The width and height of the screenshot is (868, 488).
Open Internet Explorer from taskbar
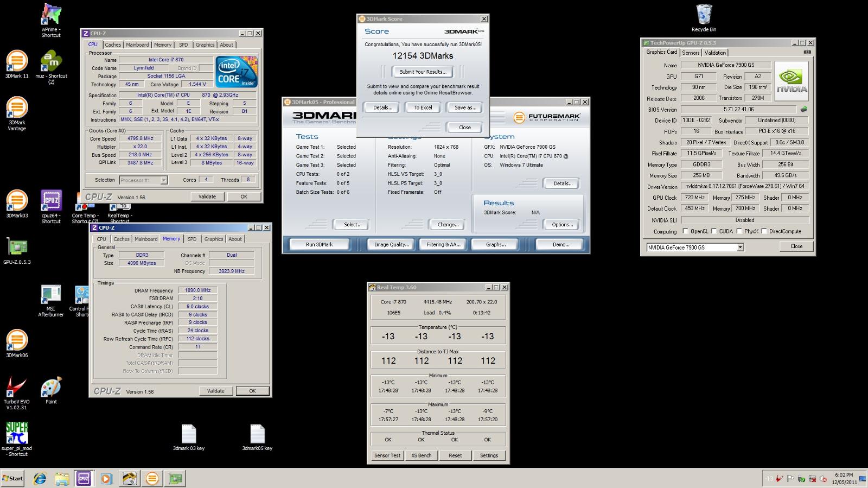[x=40, y=478]
